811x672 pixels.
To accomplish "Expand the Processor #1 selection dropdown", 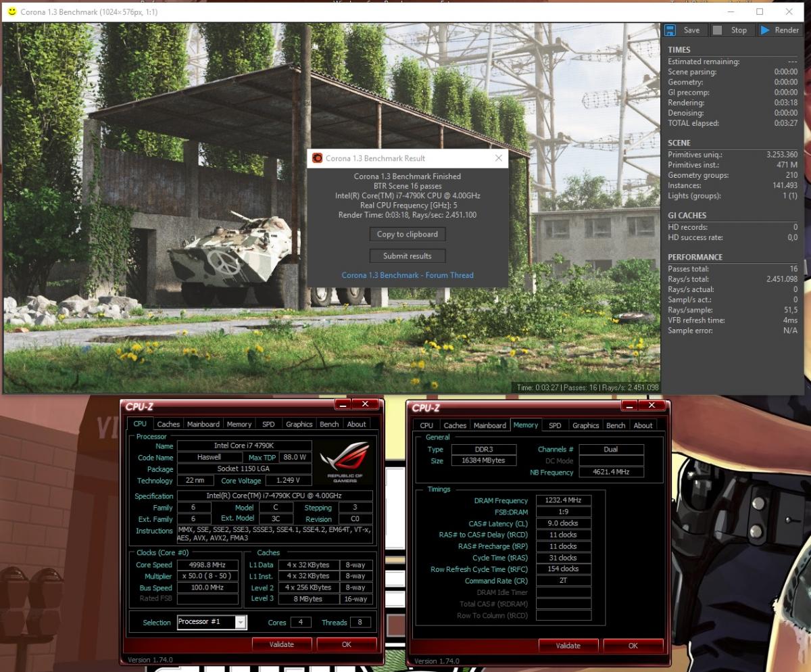I will pyautogui.click(x=241, y=622).
